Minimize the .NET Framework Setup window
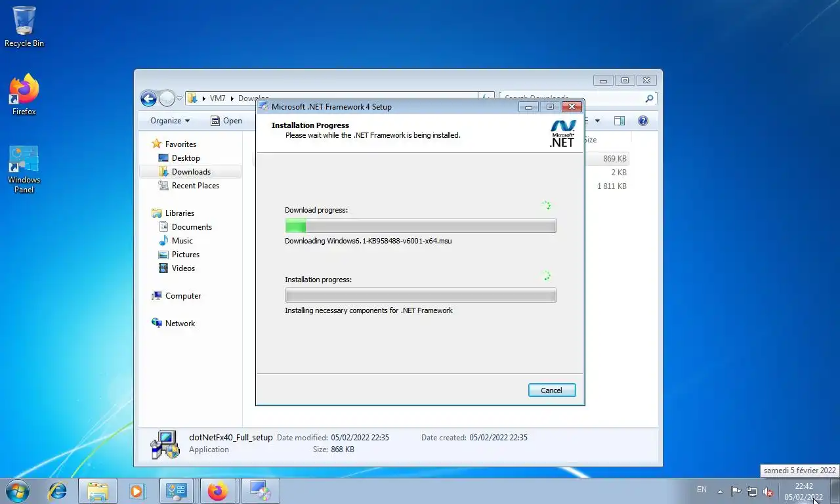The height and width of the screenshot is (504, 840). pos(528,106)
